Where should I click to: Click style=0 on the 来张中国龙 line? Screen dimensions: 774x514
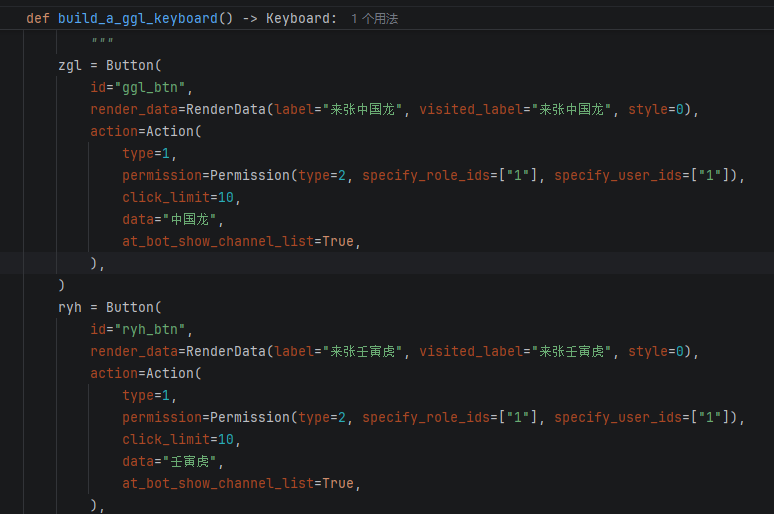tap(656, 110)
